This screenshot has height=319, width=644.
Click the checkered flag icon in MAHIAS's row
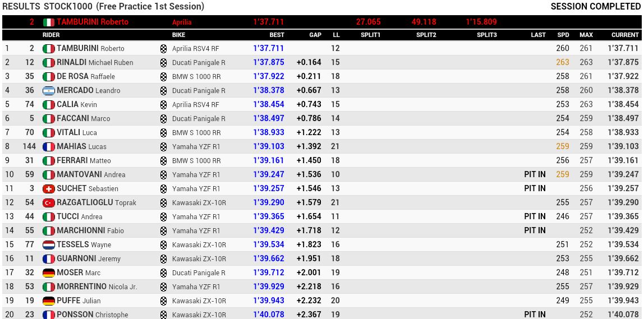point(163,146)
